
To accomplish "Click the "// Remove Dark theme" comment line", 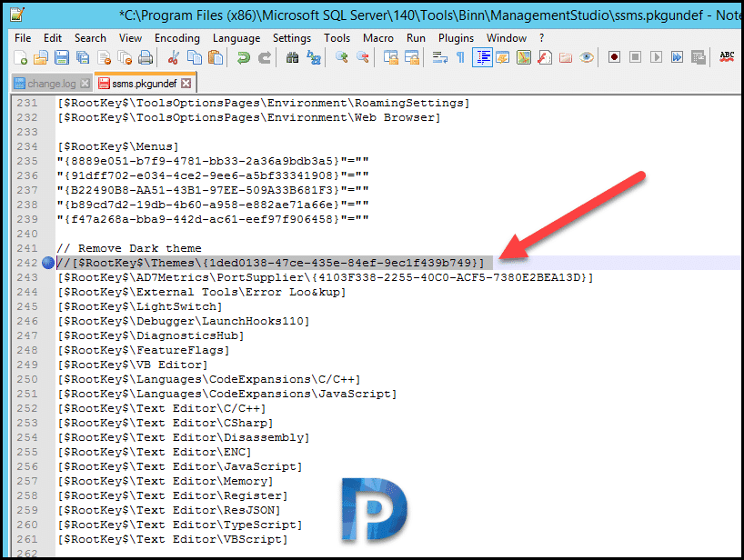I will tap(129, 248).
